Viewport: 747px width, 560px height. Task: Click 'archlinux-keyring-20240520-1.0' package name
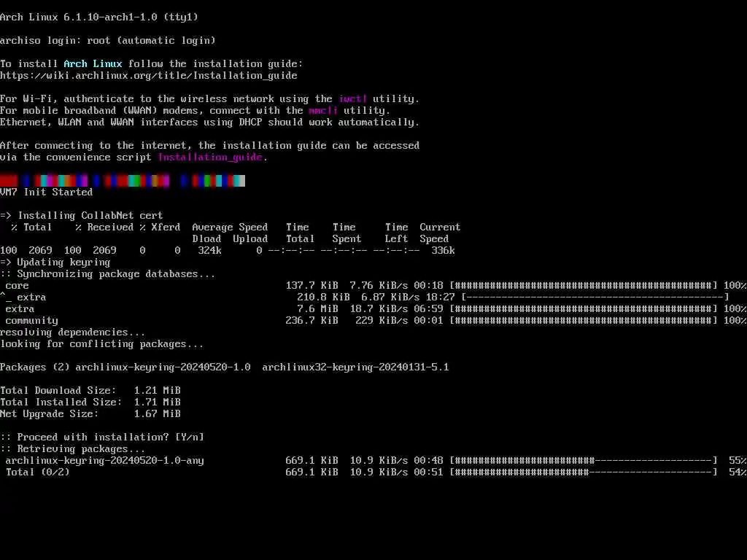[x=163, y=367]
